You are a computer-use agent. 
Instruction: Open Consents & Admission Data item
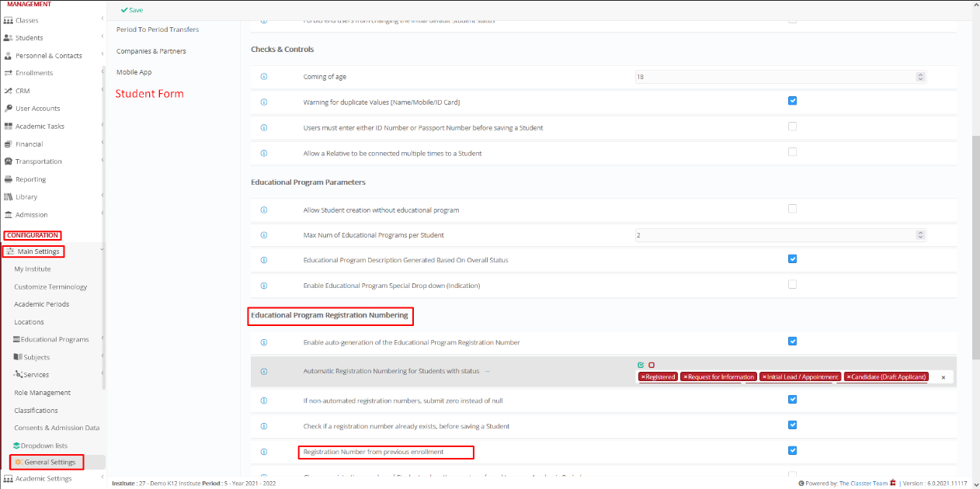pyautogui.click(x=57, y=428)
